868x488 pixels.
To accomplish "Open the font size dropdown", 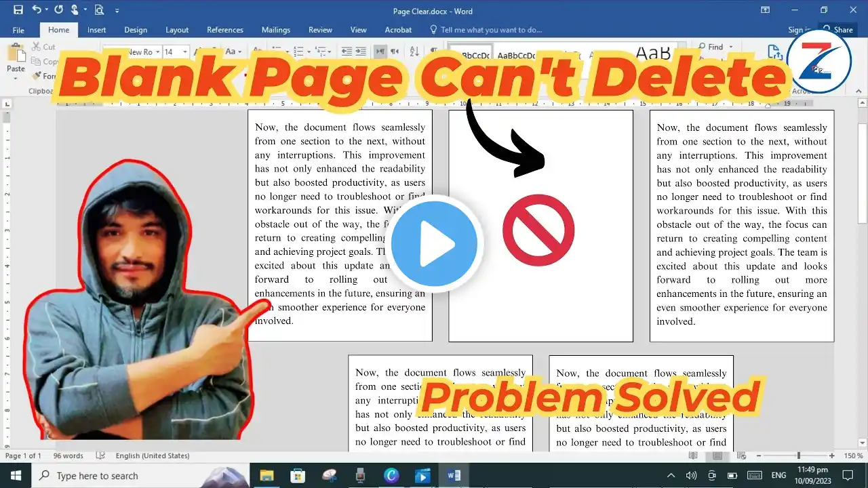I will pyautogui.click(x=185, y=52).
